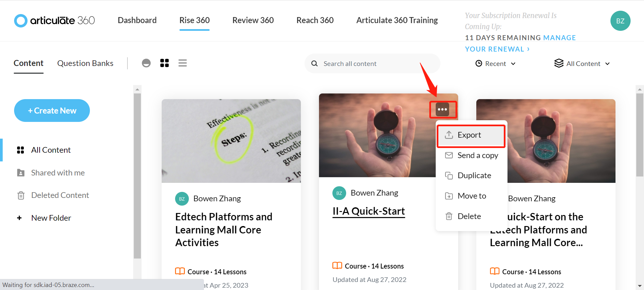
Task: Click the clock icon beside Recent
Action: point(479,64)
